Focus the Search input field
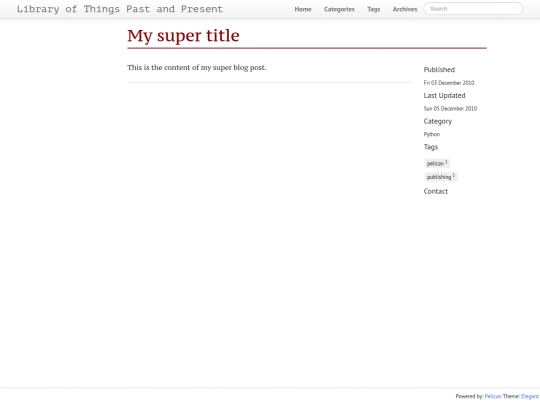 (473, 9)
